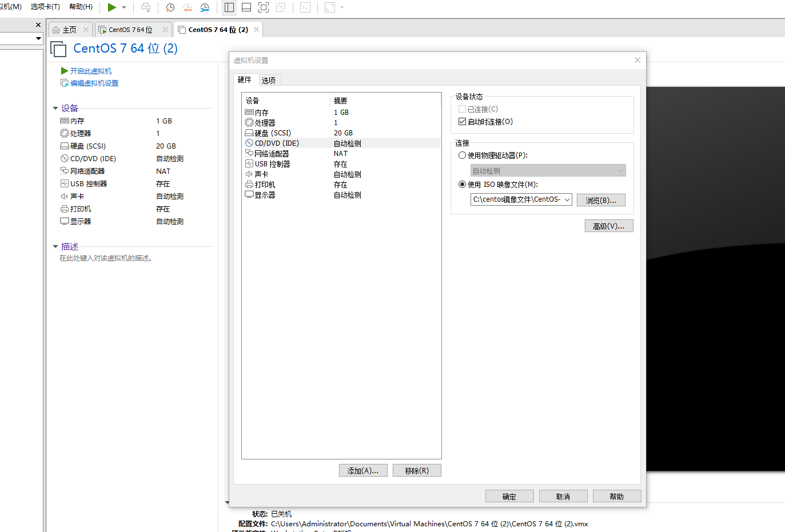The width and height of the screenshot is (785, 532).
Task: Toggle the library sidebar view icon
Action: pos(229,7)
